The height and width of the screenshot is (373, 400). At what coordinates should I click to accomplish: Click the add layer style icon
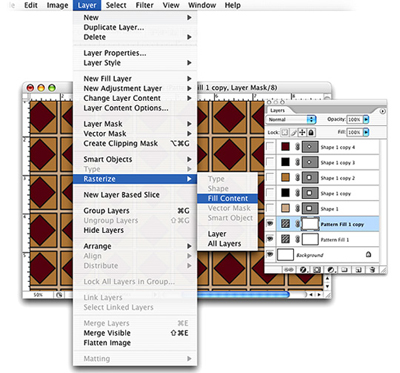tap(303, 269)
